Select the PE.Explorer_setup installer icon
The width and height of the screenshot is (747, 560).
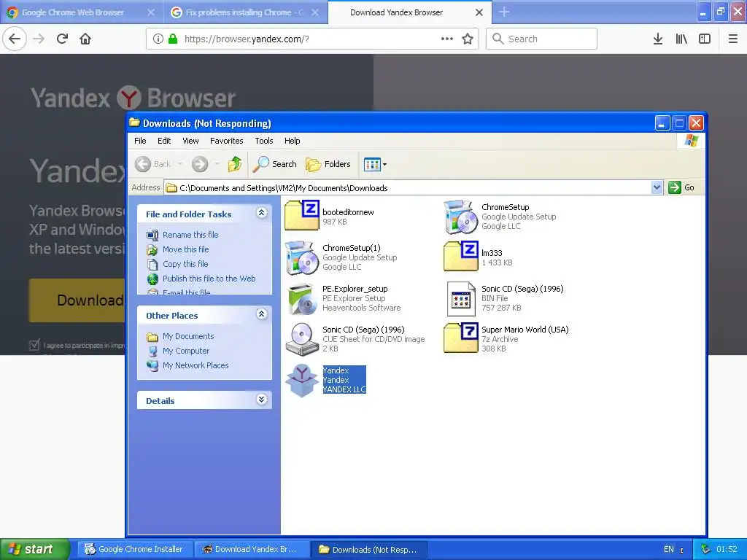(302, 298)
